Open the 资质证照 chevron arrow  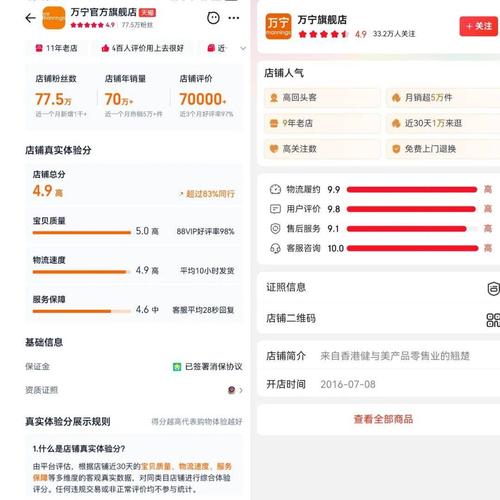241,390
